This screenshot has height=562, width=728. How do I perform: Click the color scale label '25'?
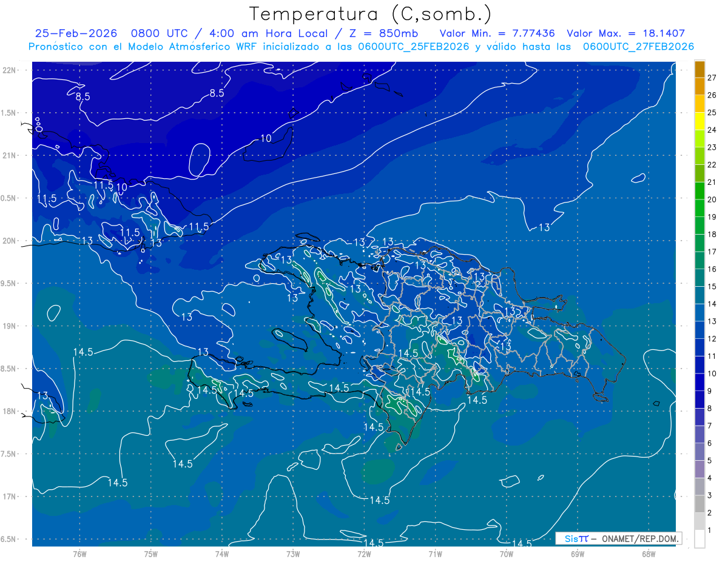(712, 113)
